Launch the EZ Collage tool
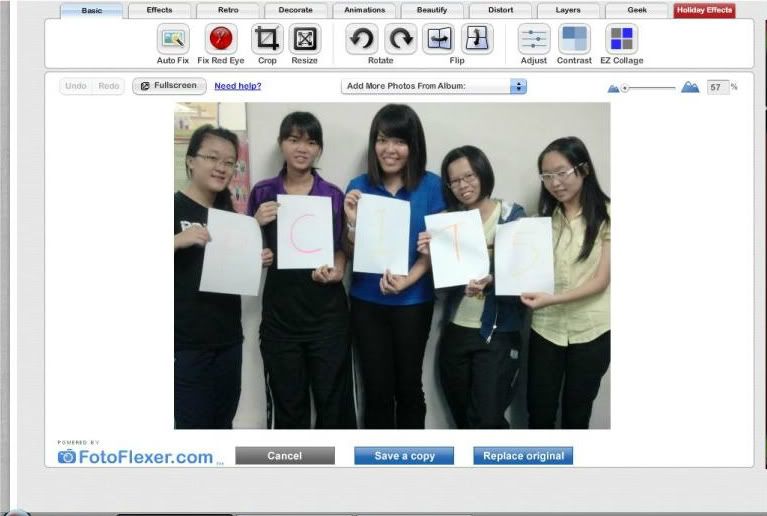This screenshot has width=767, height=516. 622,39
